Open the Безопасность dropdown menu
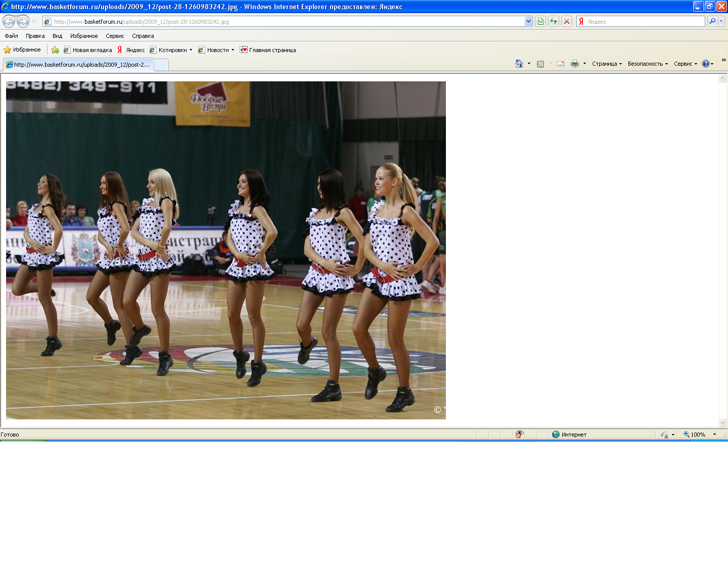Screen dimensions: 728x573 [648, 64]
